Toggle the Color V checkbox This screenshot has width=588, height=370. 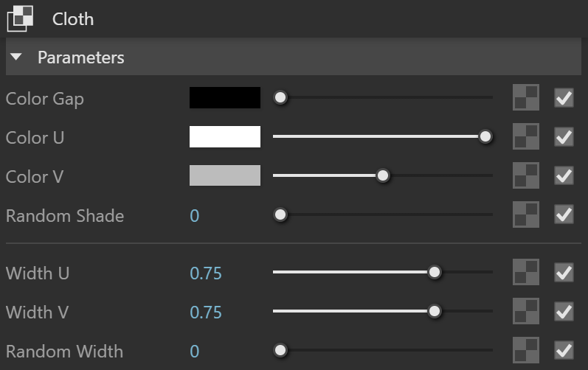(x=564, y=175)
